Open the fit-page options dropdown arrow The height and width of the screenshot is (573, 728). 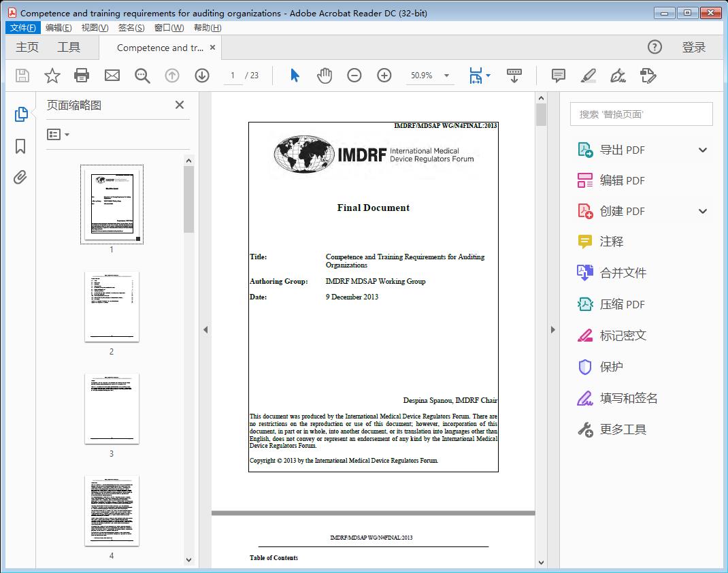point(488,76)
